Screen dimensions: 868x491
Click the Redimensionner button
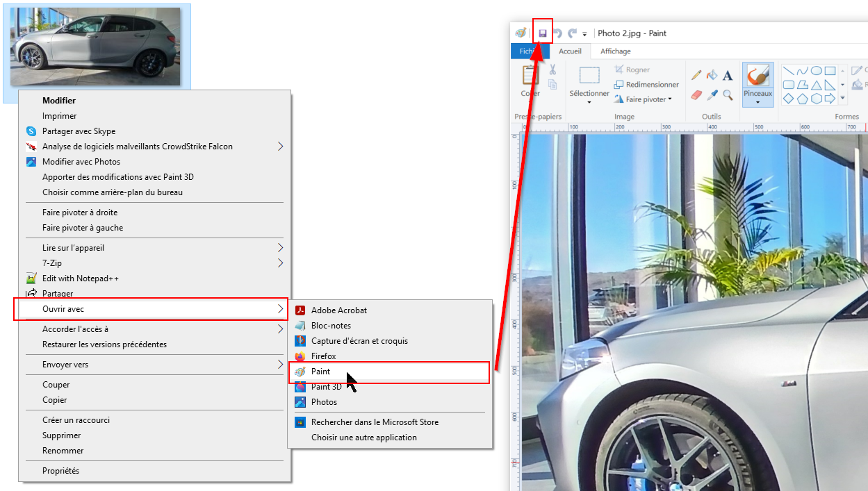point(646,85)
